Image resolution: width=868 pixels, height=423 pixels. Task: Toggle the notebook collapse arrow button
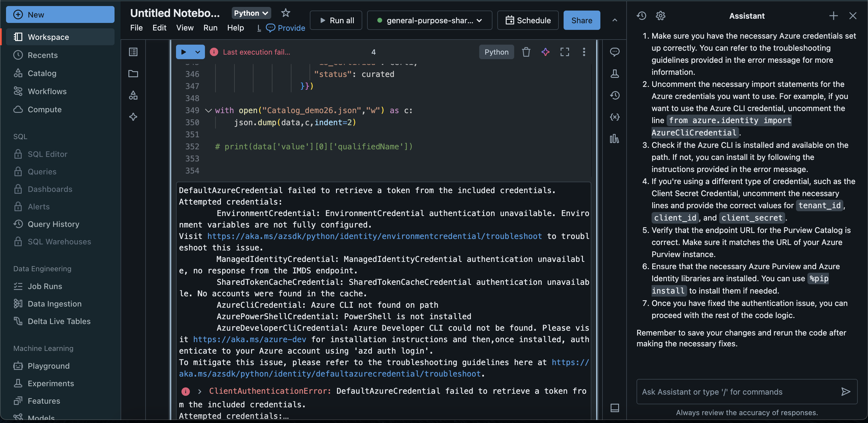(x=615, y=20)
